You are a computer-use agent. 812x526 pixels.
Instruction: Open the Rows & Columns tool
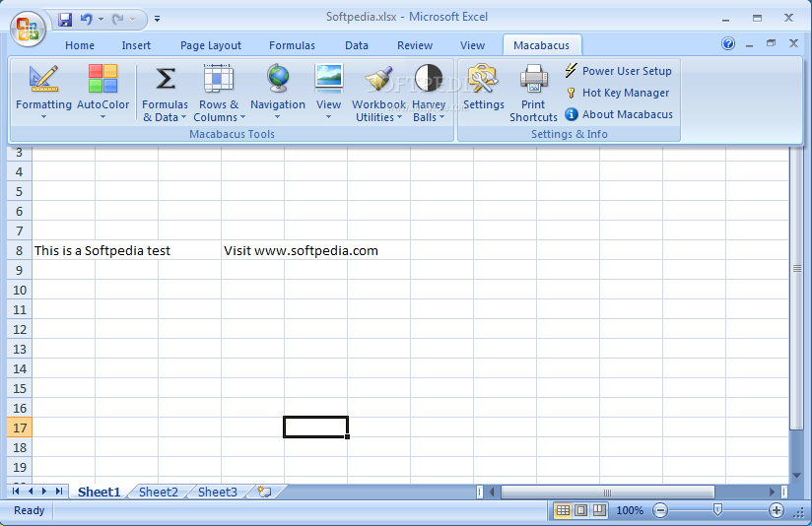pyautogui.click(x=218, y=79)
